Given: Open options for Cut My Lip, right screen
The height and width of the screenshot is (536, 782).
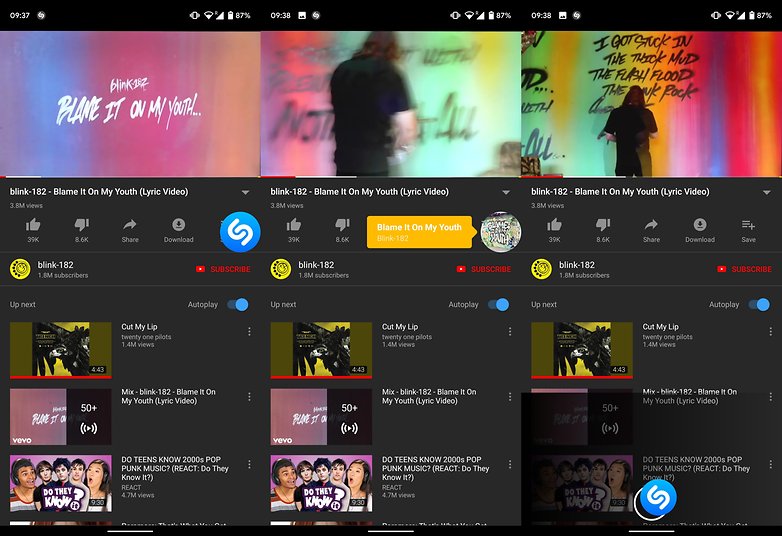Looking at the screenshot, I should 771,332.
